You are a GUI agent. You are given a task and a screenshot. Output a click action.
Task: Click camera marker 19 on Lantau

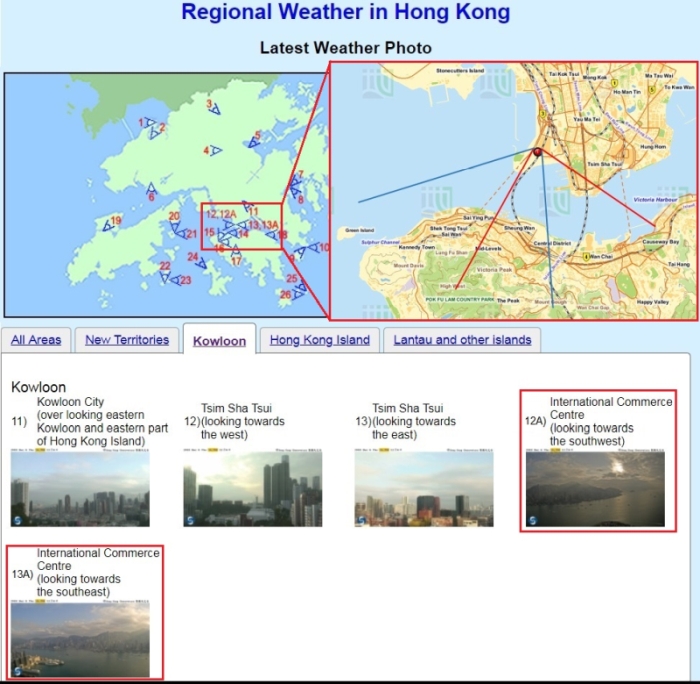point(108,225)
